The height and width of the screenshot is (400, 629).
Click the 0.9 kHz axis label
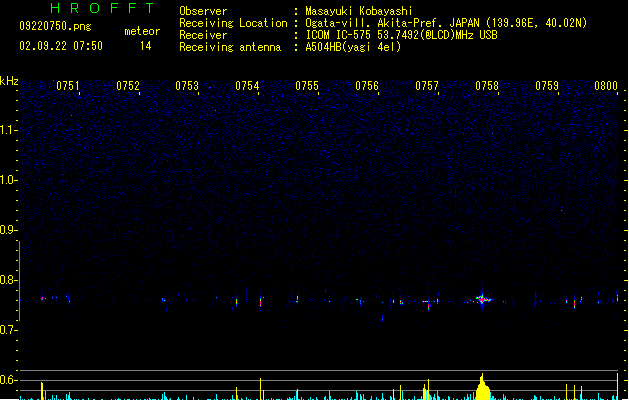click(9, 230)
